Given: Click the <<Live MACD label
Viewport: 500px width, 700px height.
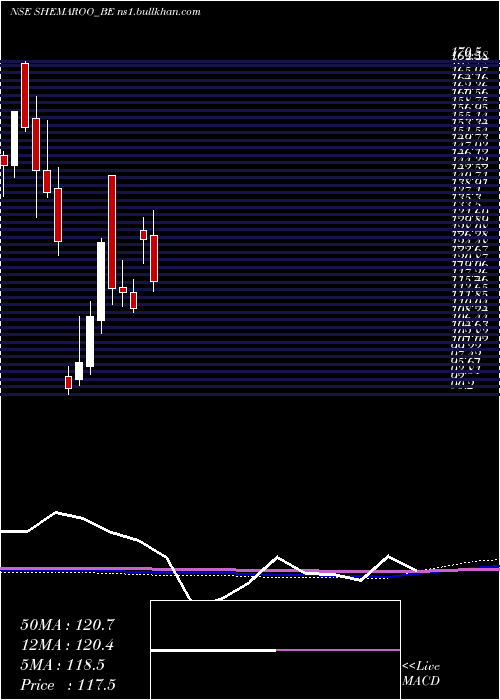Looking at the screenshot, I should (421, 674).
